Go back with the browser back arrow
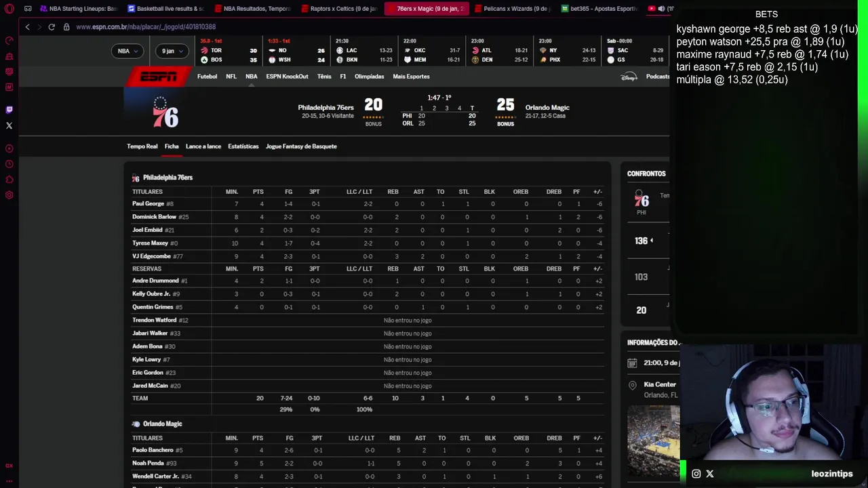868x488 pixels. point(27,26)
